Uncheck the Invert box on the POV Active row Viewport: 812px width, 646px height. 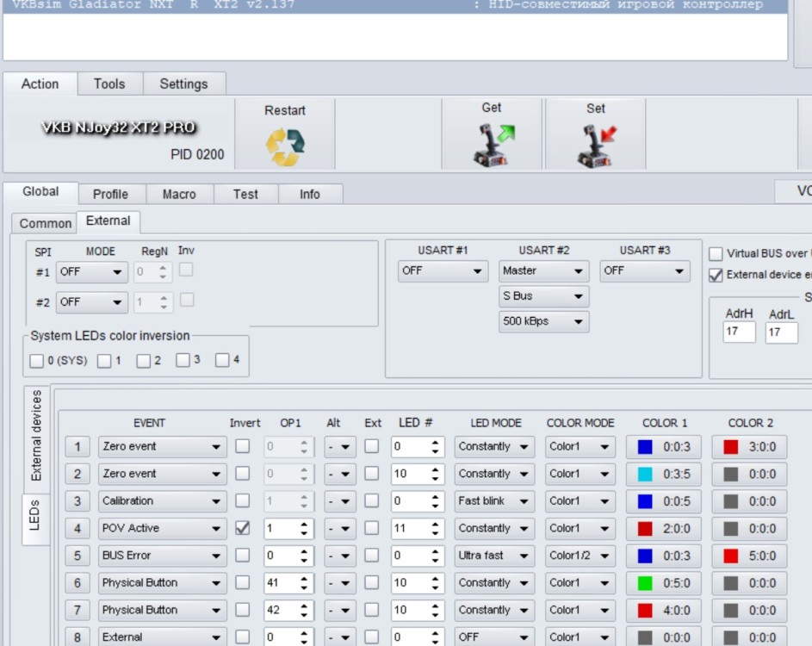click(x=245, y=528)
